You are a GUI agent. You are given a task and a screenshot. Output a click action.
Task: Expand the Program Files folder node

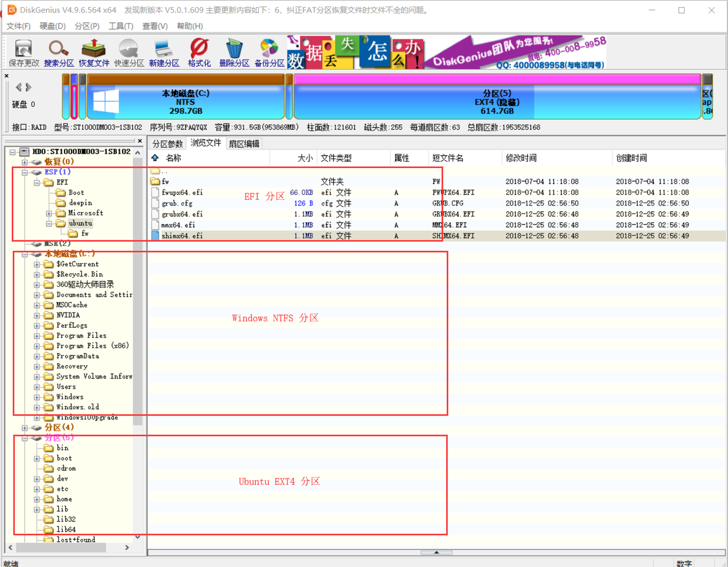tap(37, 336)
